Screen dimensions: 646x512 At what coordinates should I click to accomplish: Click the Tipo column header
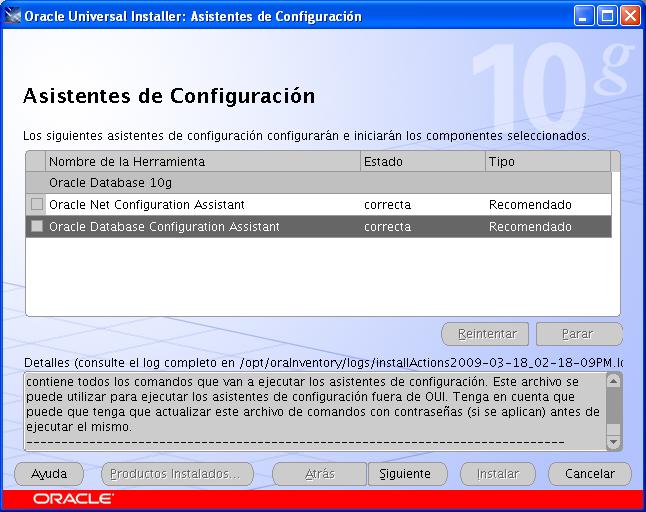click(x=548, y=161)
